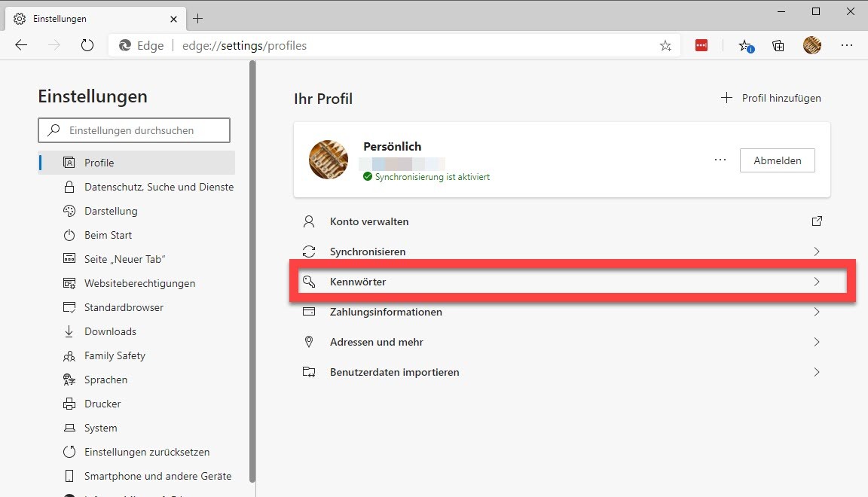Open more options for Persönlich profile
868x497 pixels.
(720, 160)
